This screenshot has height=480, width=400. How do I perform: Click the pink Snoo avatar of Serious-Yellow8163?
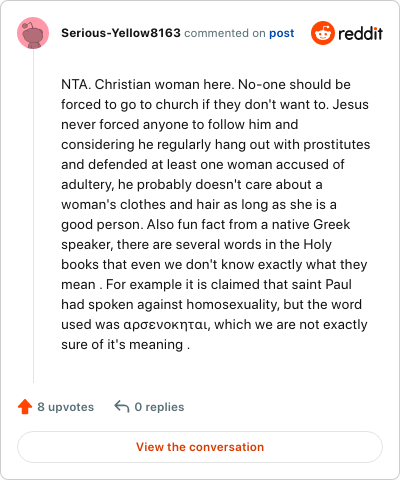point(33,33)
